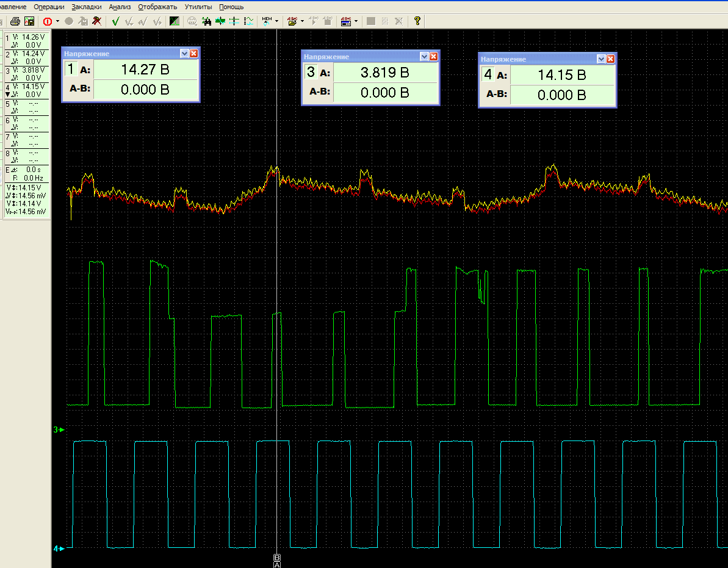Screen dimensions: 728x568
Task: Open the Операции menu
Action: pos(49,7)
